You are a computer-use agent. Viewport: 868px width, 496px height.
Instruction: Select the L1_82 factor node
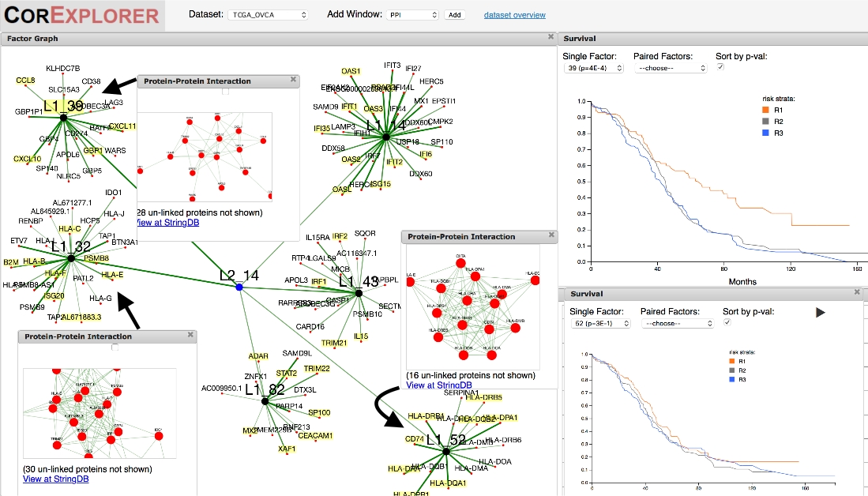click(265, 401)
